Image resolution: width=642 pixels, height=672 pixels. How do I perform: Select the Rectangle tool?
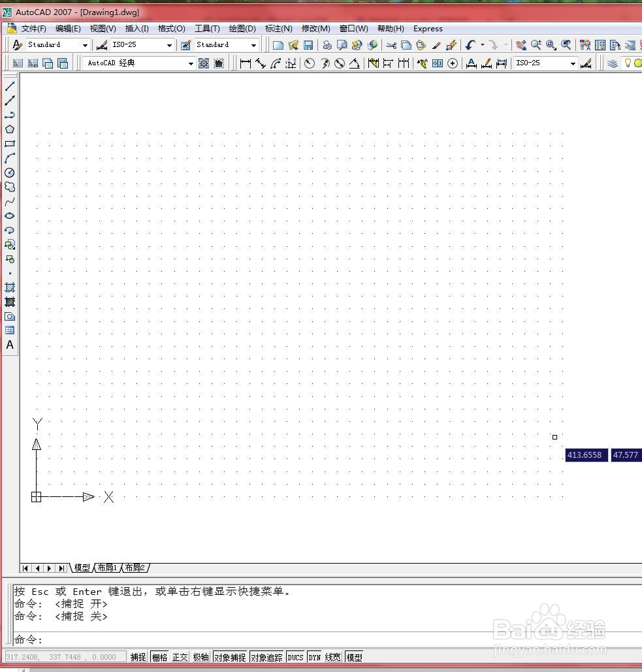(10, 144)
